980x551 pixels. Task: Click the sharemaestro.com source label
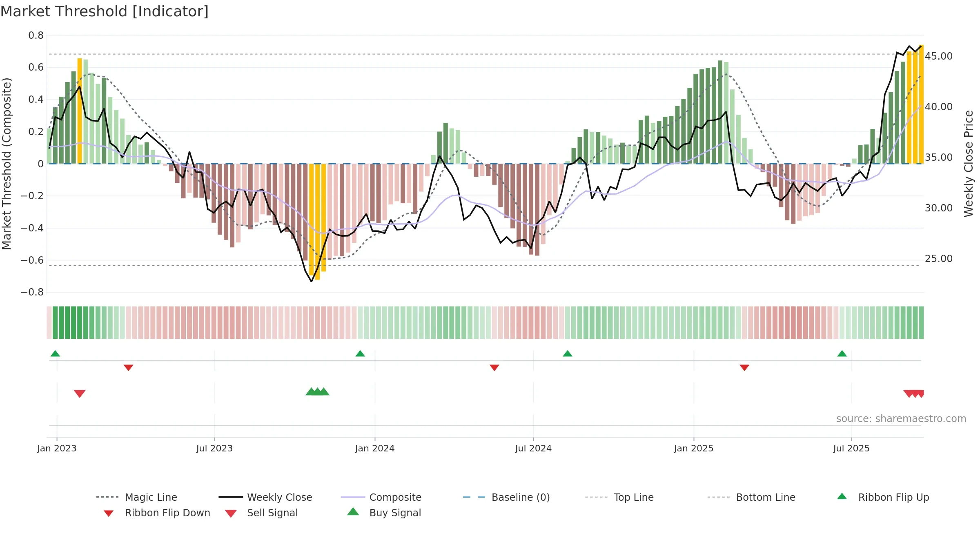(901, 419)
